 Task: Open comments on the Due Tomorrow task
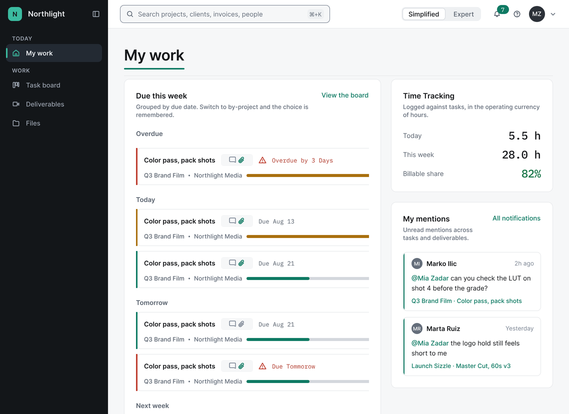pos(232,366)
